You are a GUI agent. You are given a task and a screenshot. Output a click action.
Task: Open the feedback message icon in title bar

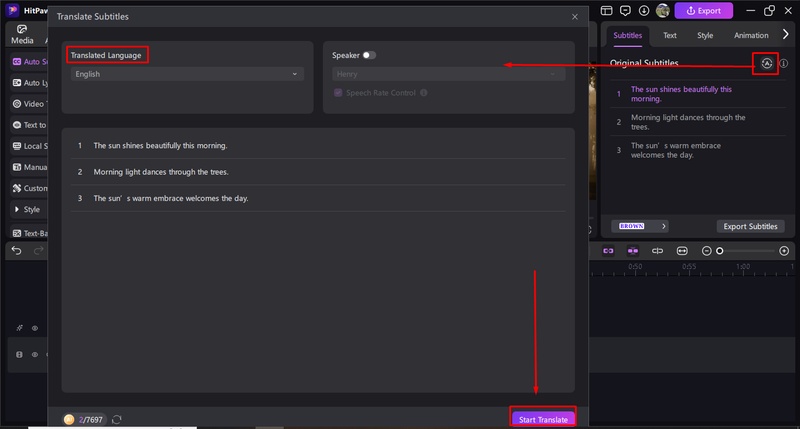(x=625, y=11)
